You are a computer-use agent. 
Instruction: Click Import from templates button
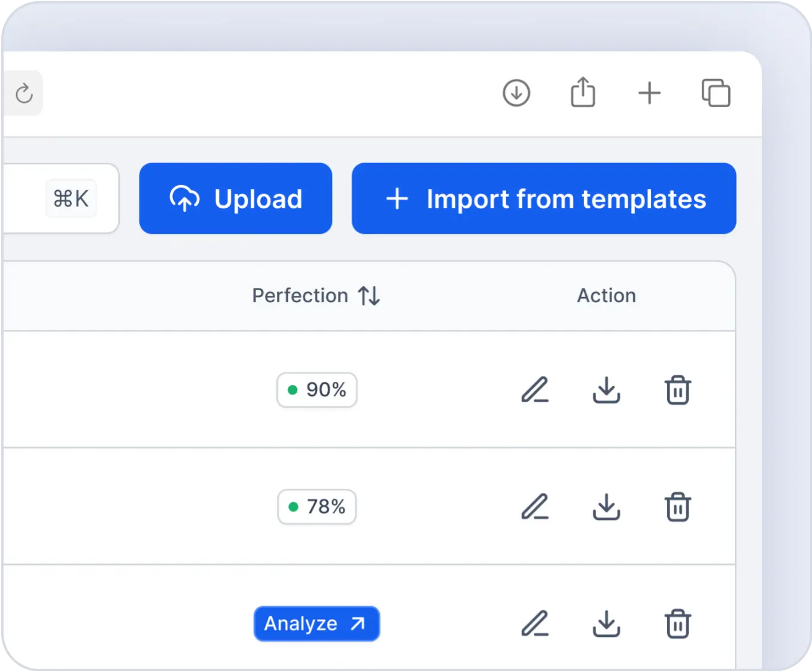pyautogui.click(x=543, y=199)
